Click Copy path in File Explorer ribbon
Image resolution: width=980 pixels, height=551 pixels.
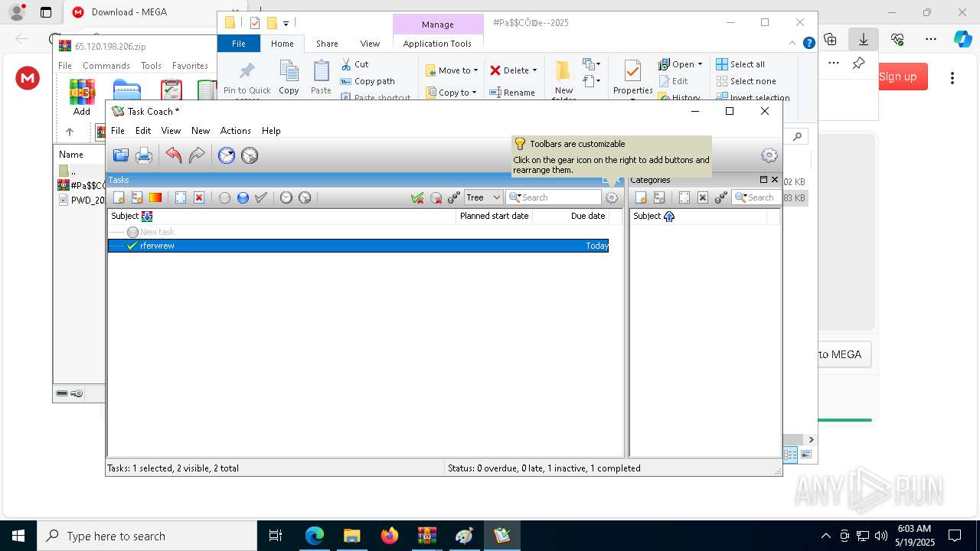(x=367, y=81)
